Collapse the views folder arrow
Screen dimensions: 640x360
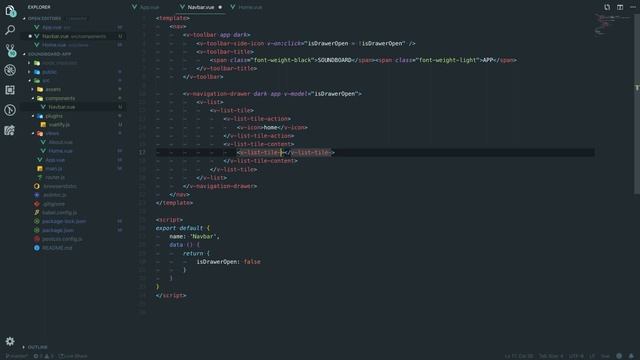pyautogui.click(x=33, y=133)
